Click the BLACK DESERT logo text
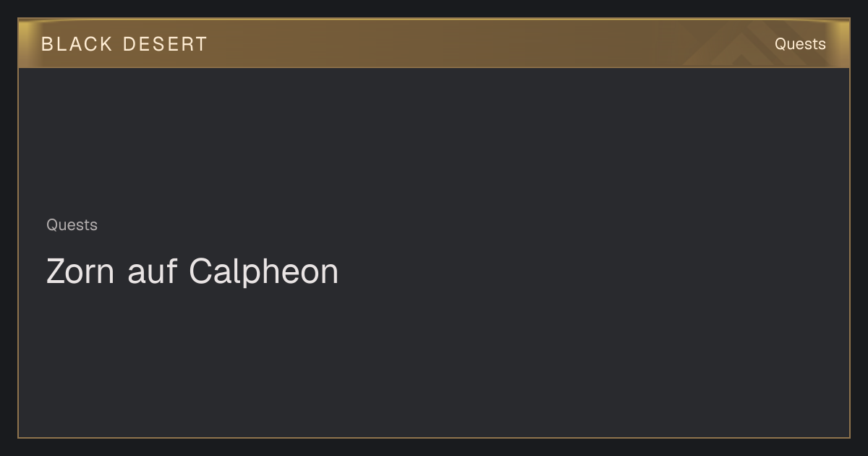868x456 pixels. pyautogui.click(x=124, y=44)
